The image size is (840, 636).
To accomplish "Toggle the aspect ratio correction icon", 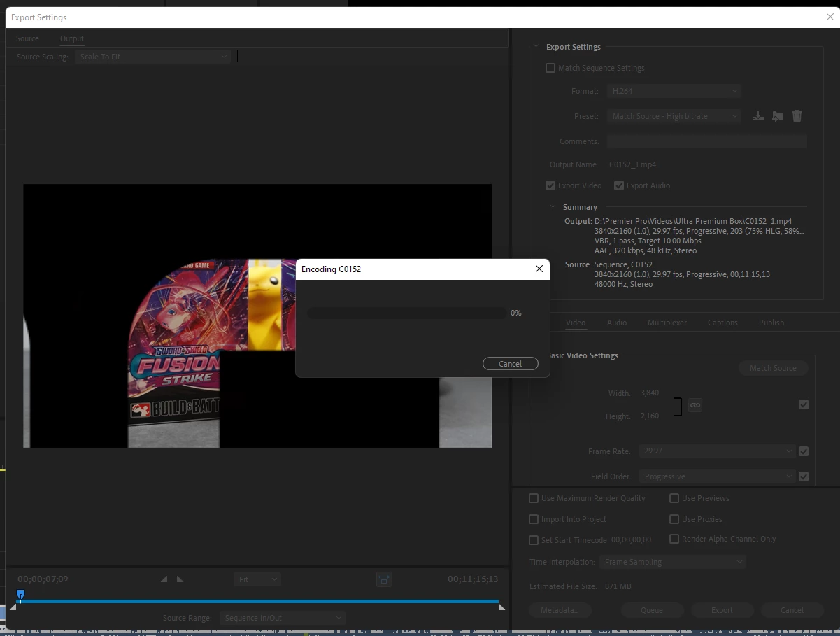I will coord(383,579).
